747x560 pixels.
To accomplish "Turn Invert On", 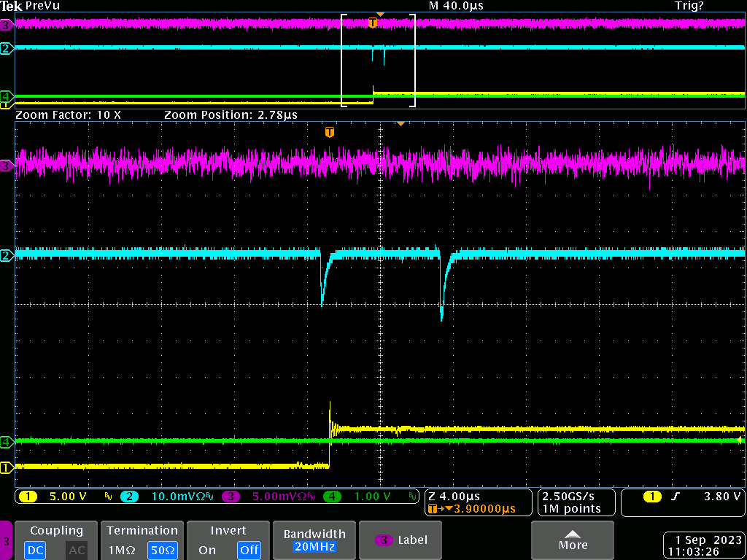I will 207,550.
